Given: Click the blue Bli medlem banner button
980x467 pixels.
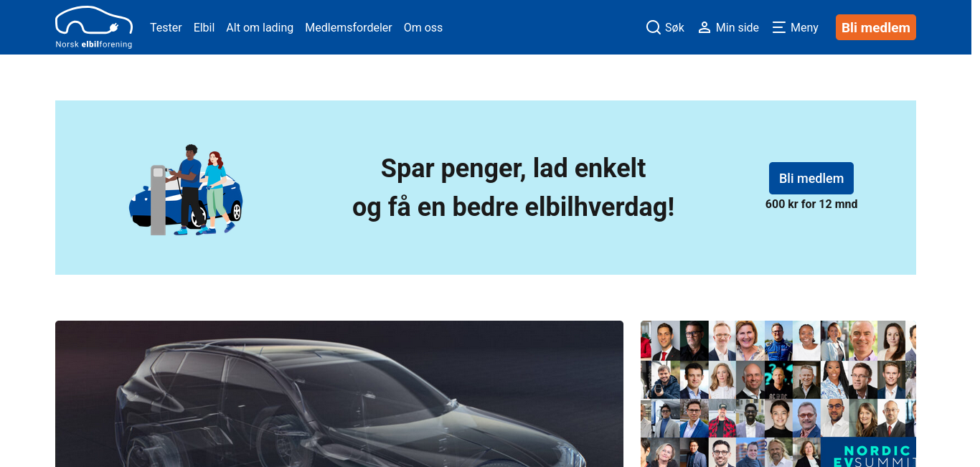Looking at the screenshot, I should pyautogui.click(x=811, y=178).
